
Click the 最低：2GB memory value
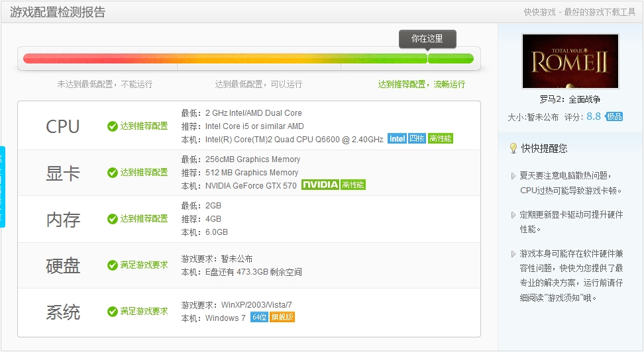click(x=201, y=206)
